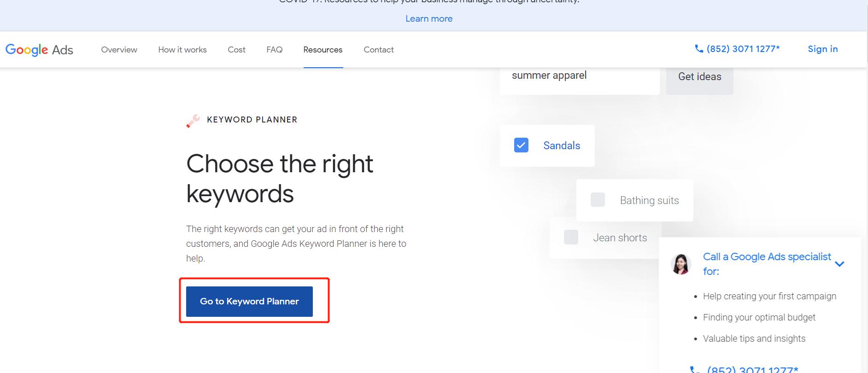Screen dimensions: 868x373
Task: Click the Learn more link in banner
Action: 429,18
